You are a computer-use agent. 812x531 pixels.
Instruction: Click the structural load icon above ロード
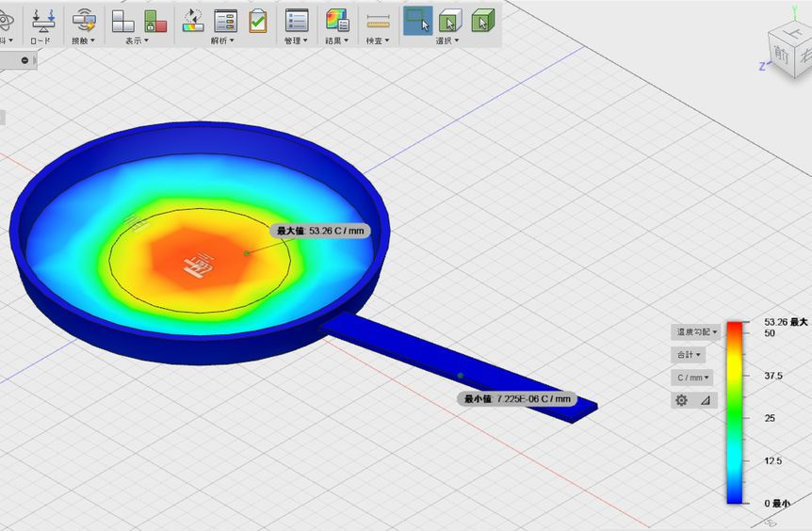coord(42,21)
